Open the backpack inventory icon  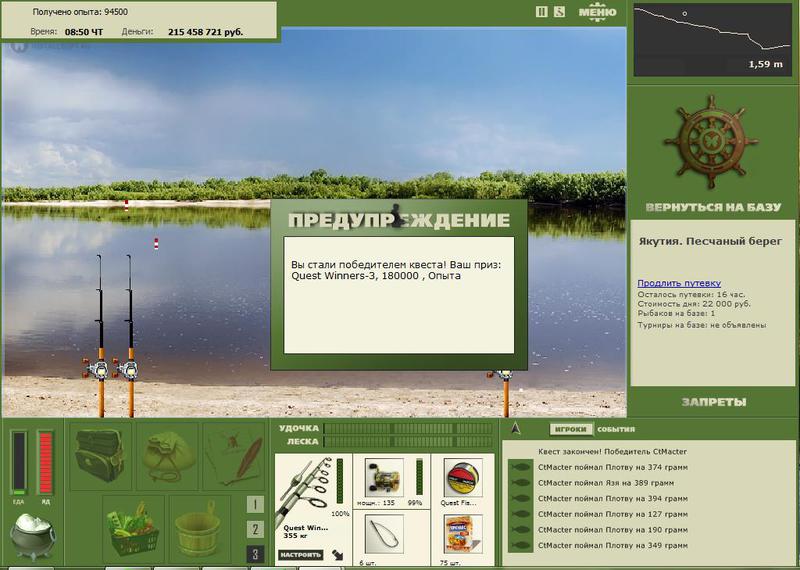tap(99, 456)
